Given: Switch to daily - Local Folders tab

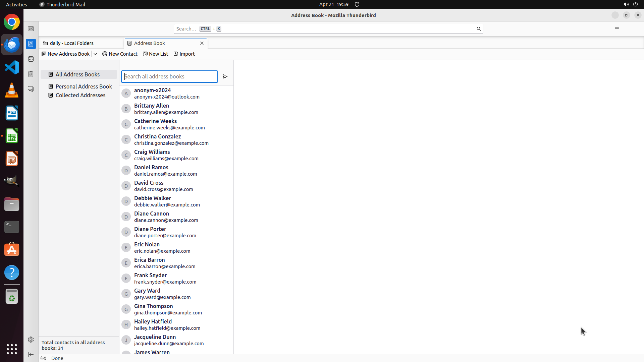Looking at the screenshot, I should [x=72, y=43].
